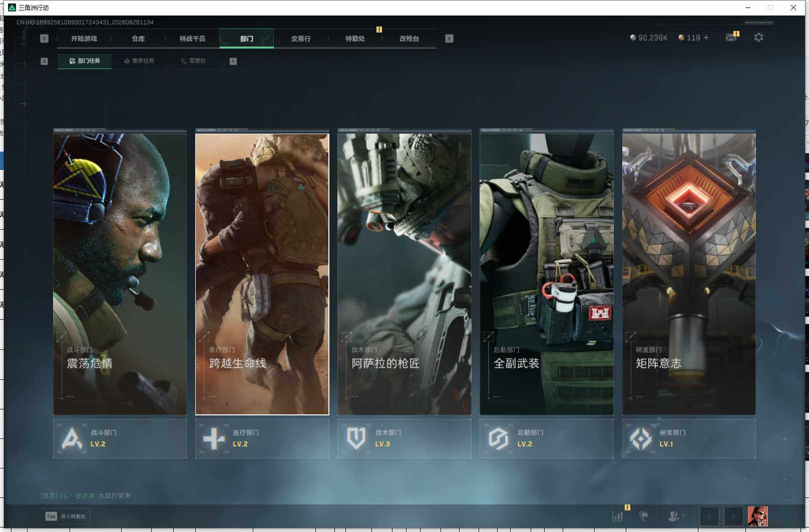809x532 pixels.
Task: Select the 部门 tab
Action: (247, 39)
